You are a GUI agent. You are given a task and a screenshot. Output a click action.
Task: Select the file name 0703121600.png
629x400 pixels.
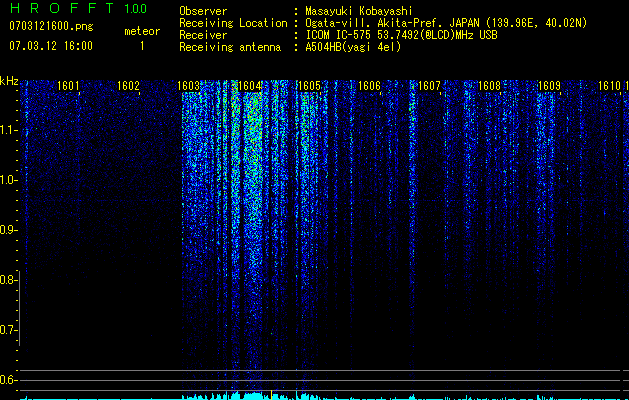click(x=51, y=27)
